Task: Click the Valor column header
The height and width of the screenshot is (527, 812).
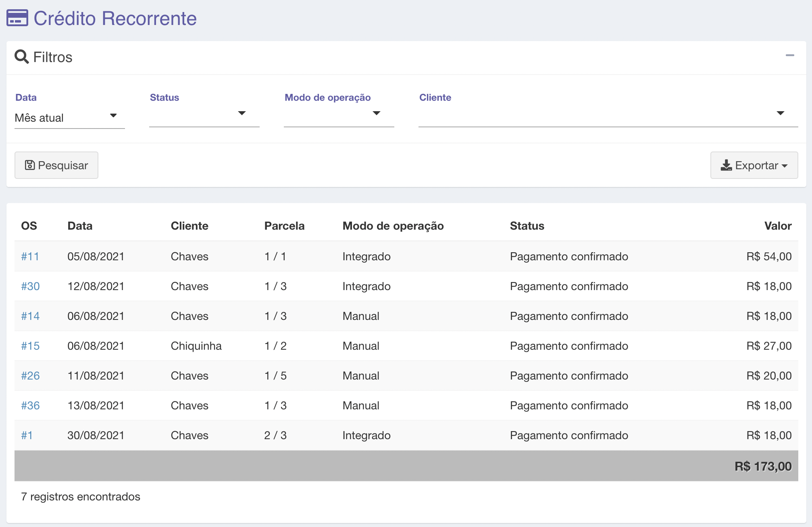Action: coord(777,226)
